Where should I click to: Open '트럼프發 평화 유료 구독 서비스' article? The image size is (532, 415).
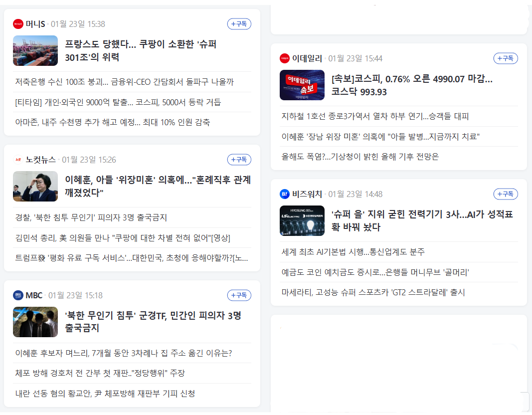pos(132,258)
